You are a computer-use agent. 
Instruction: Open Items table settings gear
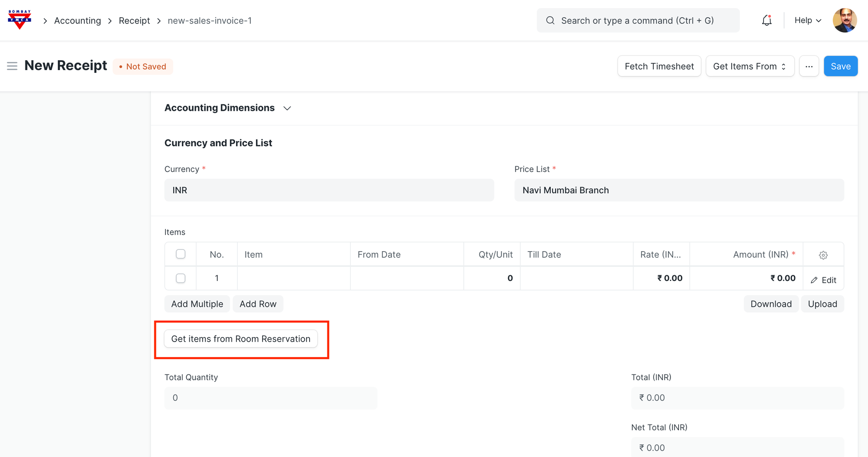point(823,255)
